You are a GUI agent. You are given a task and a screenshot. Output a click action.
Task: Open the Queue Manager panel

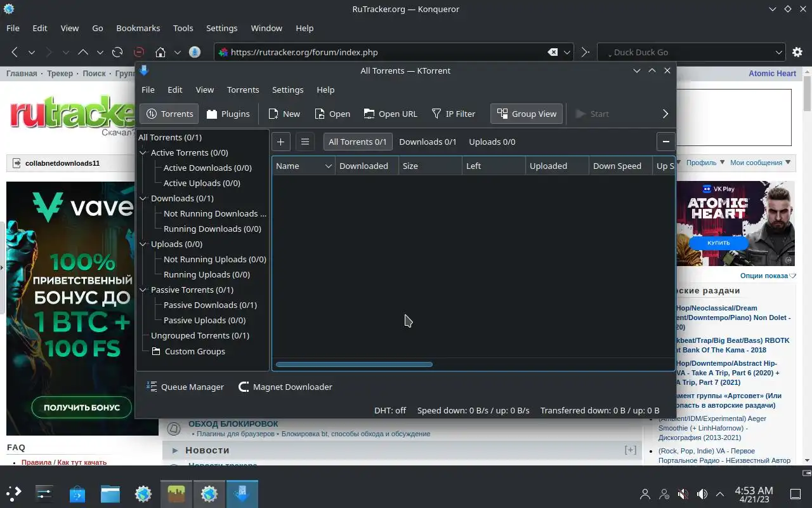tap(185, 387)
